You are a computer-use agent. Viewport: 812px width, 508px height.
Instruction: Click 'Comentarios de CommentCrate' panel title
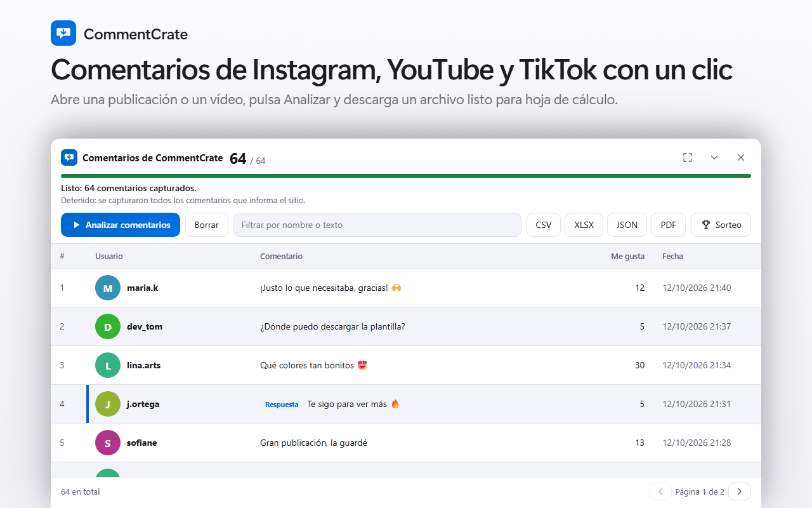point(153,157)
